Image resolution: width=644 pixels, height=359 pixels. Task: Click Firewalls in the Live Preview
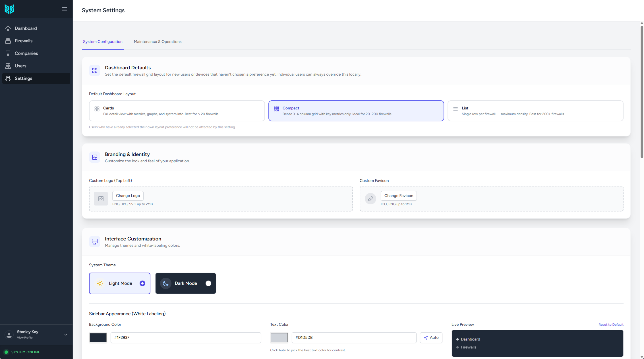pyautogui.click(x=468, y=347)
